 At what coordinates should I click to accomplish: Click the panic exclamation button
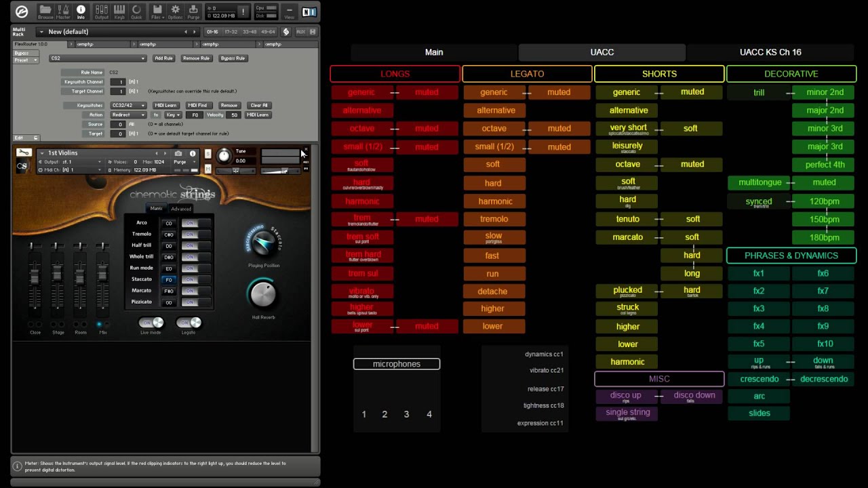point(243,12)
